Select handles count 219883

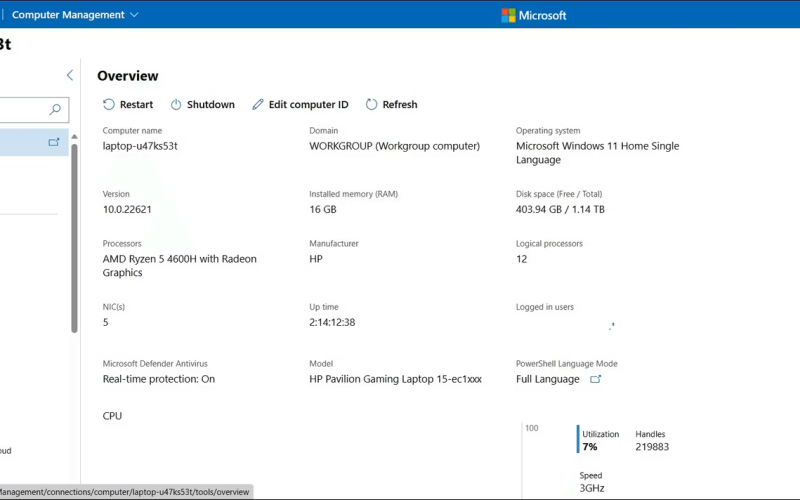click(652, 446)
